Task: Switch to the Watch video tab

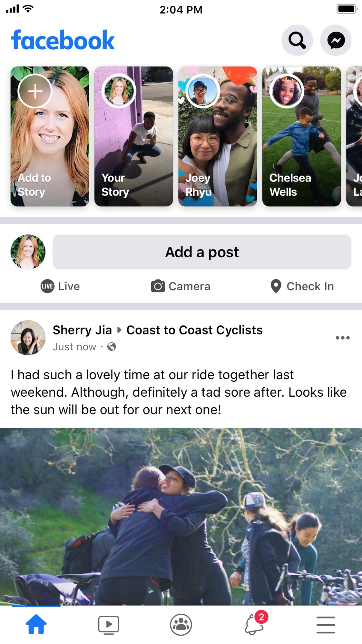Action: pos(109,625)
